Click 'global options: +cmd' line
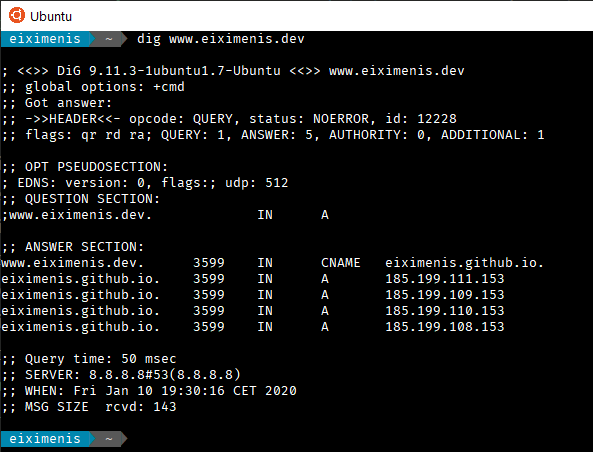593x452 pixels. tap(93, 87)
